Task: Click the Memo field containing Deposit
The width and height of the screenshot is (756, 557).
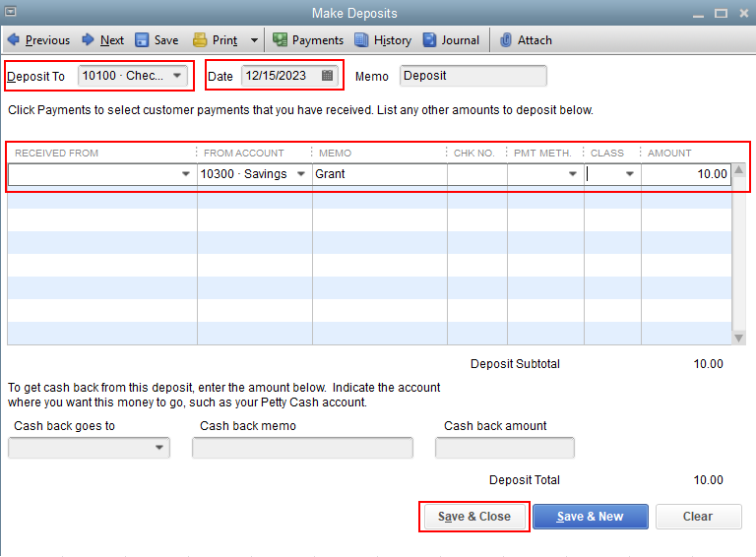Action: coord(472,76)
